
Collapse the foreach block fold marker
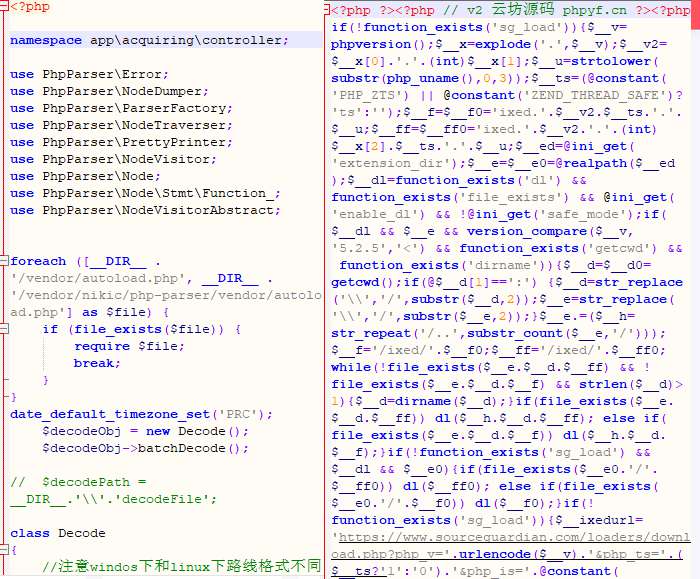(x=4, y=260)
